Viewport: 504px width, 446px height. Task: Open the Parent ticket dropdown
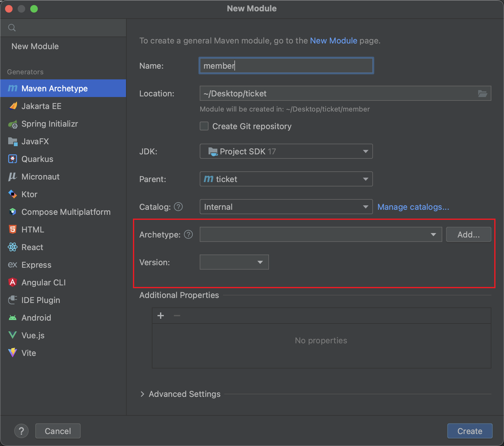pos(286,179)
